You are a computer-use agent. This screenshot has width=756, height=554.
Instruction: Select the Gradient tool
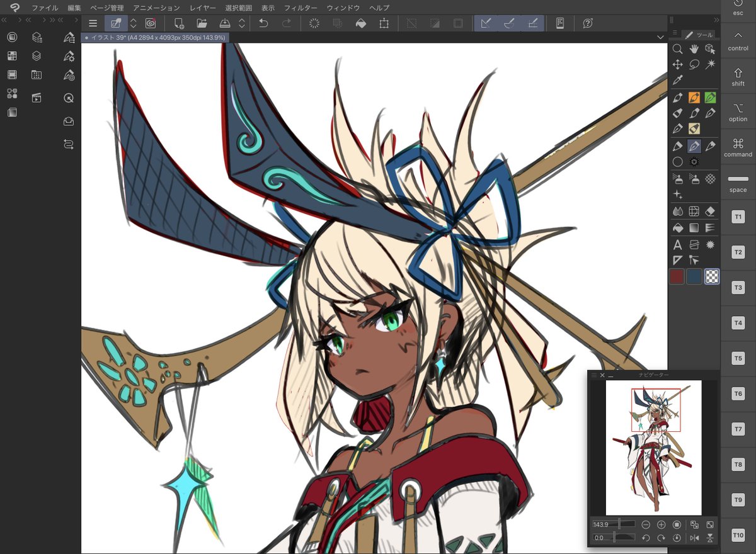coord(694,228)
